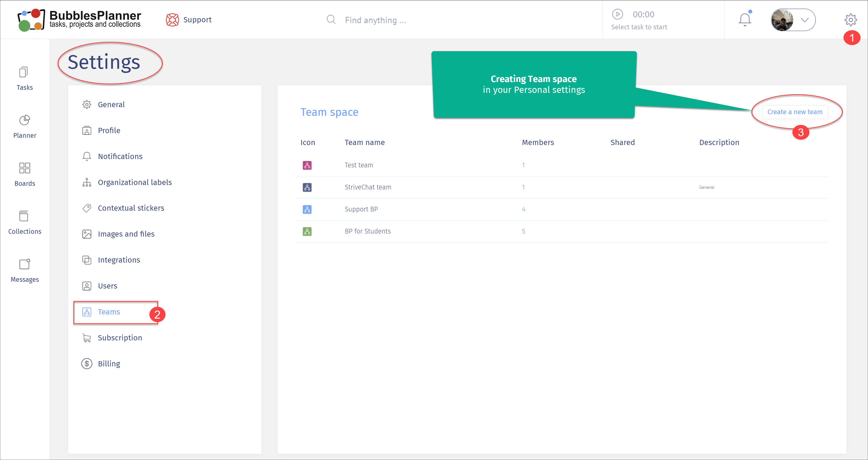
Task: Click the Support lifebuoy icon
Action: [172, 19]
